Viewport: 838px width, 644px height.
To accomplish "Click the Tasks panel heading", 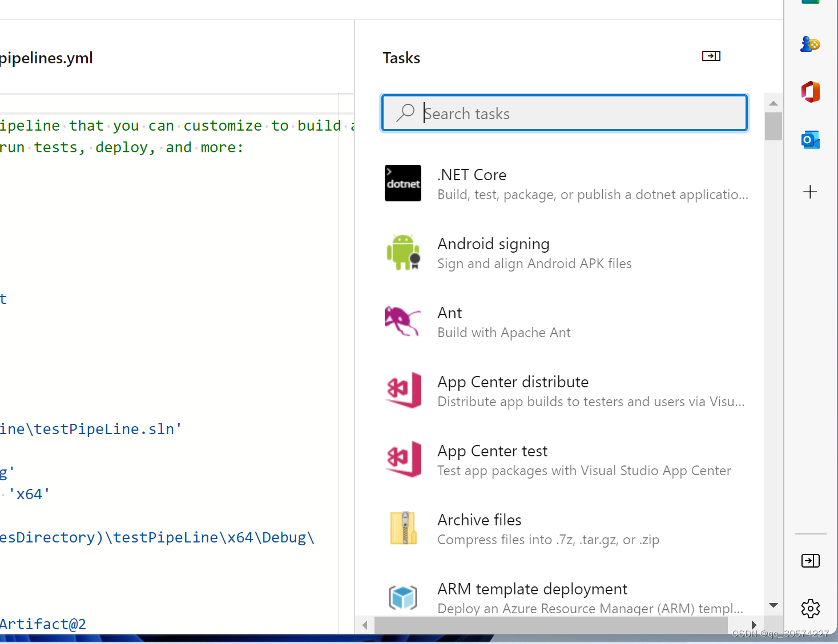I will [x=401, y=58].
